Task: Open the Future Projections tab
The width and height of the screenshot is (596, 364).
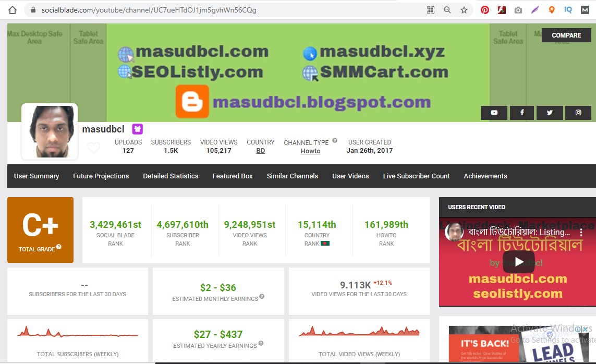Action: pos(101,176)
